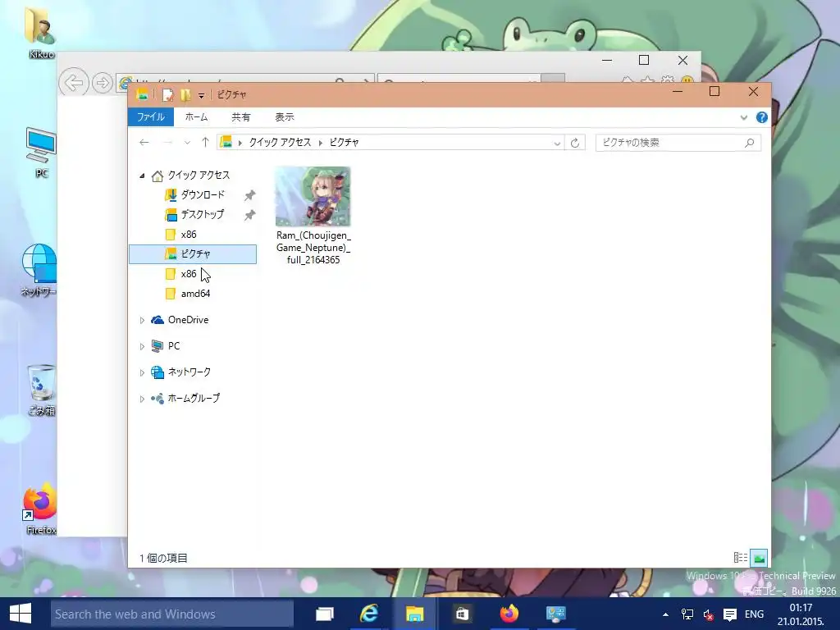The height and width of the screenshot is (630, 840).
Task: Click the pin icon next to ダウンロード
Action: [x=249, y=195]
